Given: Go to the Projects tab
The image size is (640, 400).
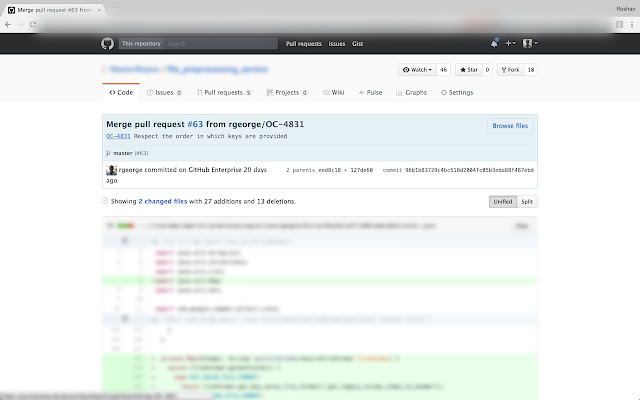Looking at the screenshot, I should [x=289, y=92].
